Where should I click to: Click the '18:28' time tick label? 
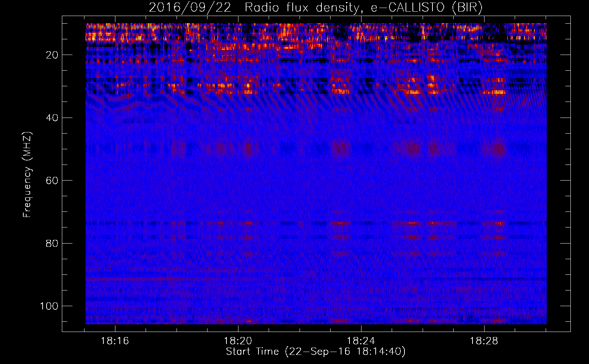pyautogui.click(x=484, y=341)
